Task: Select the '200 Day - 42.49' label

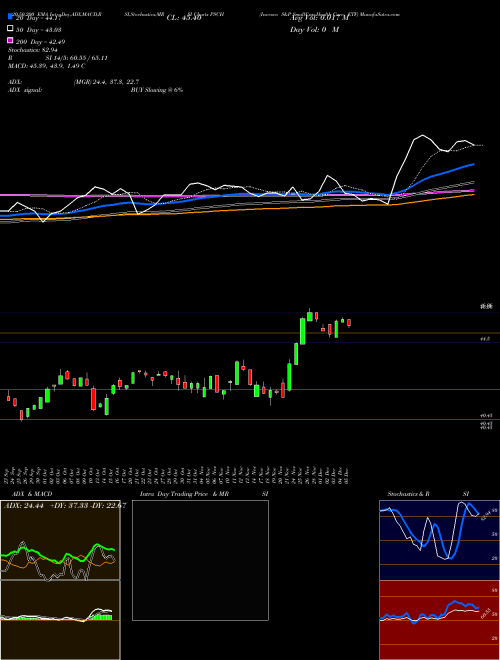Action: [40, 42]
